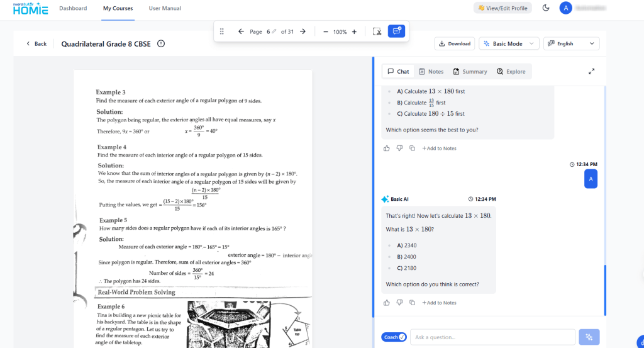Image resolution: width=644 pixels, height=348 pixels.
Task: Open the Dashboard menu
Action: 73,8
